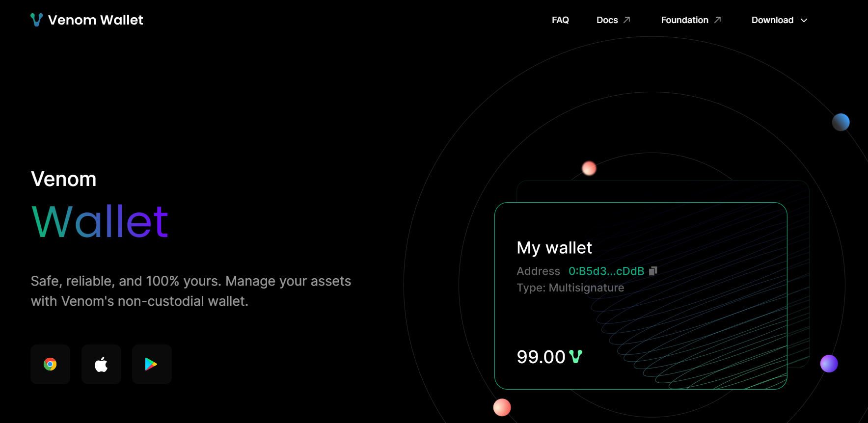The image size is (868, 423).
Task: Open the Docs navigation link
Action: (x=607, y=20)
